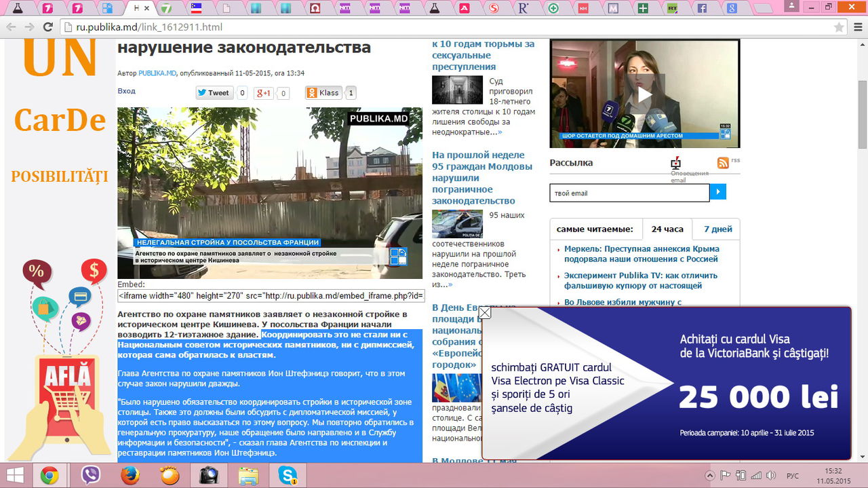Open the construction site video thumbnail

(x=270, y=193)
